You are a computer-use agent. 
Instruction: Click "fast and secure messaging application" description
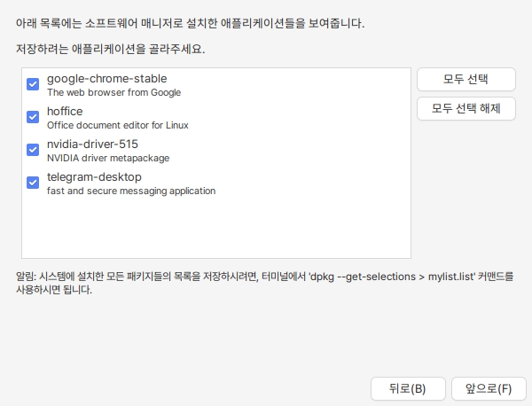click(x=130, y=191)
